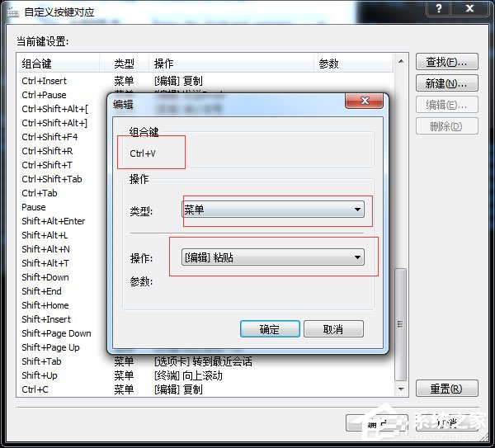Select the Shift+Insert row
The height and width of the screenshot is (448, 495).
tap(46, 319)
